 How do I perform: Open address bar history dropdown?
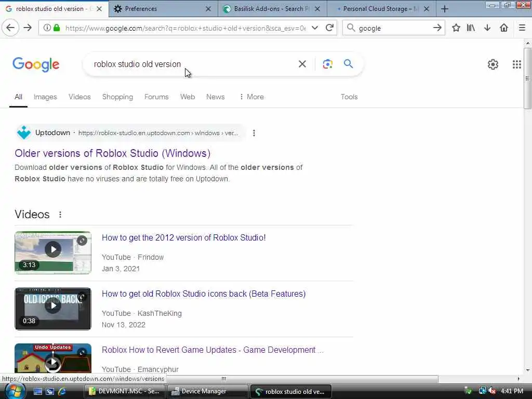[314, 28]
